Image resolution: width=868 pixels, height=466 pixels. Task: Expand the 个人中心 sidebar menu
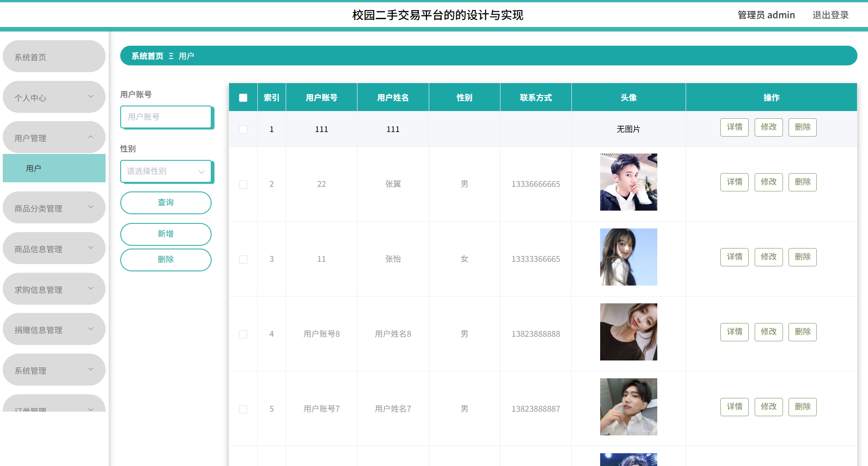(x=54, y=97)
